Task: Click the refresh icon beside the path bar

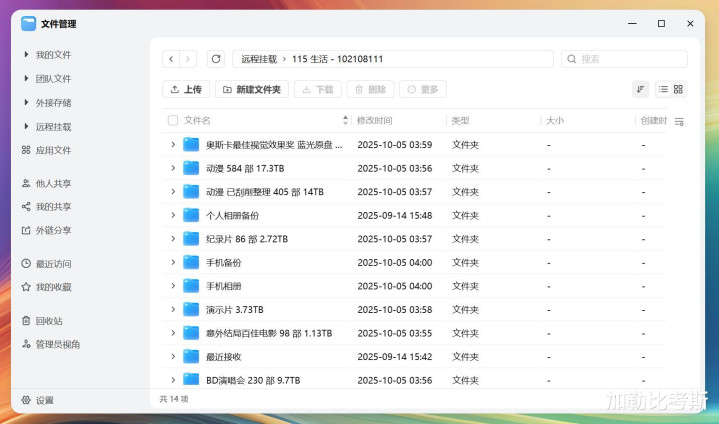Action: (x=216, y=59)
